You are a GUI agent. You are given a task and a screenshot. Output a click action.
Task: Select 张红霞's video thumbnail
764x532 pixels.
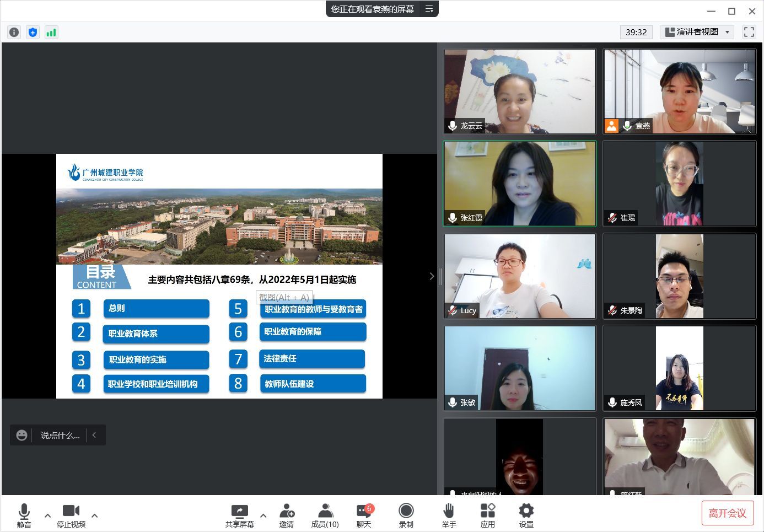pos(520,184)
